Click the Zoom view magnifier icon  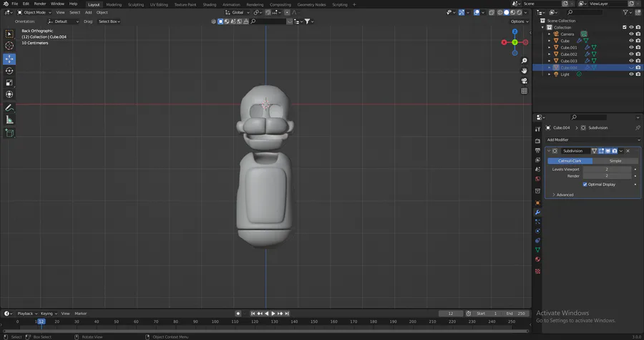point(524,61)
